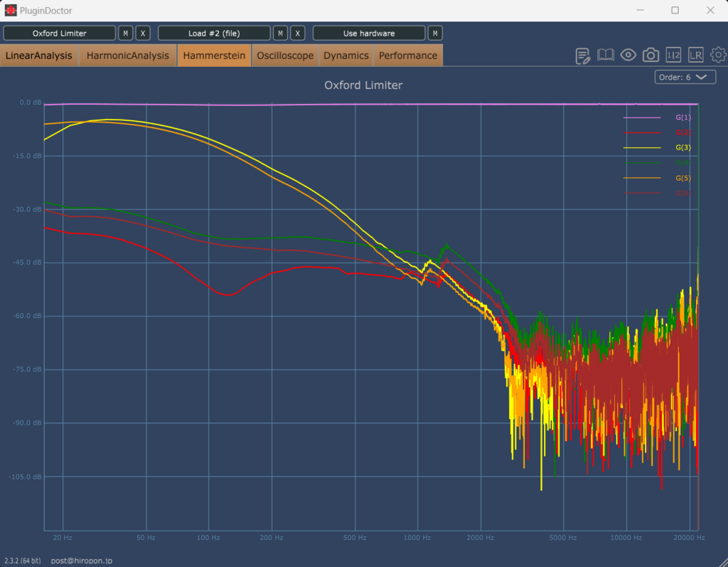Take a snapshot with camera icon

click(651, 55)
